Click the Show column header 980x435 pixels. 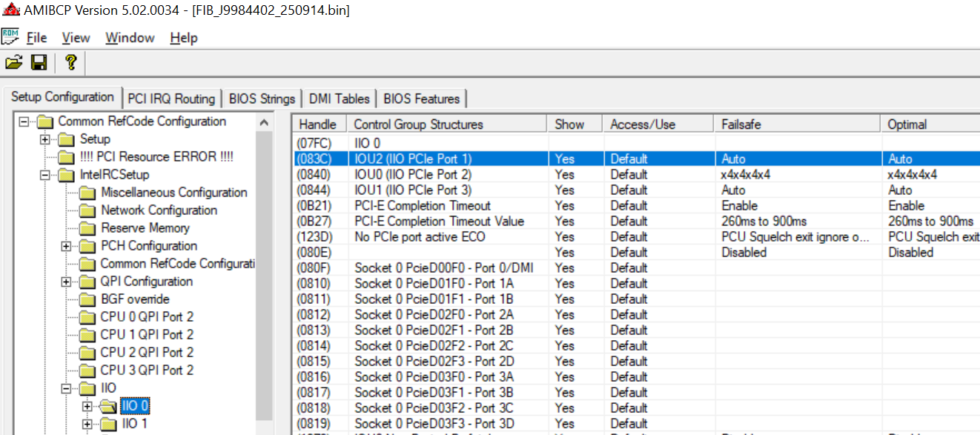(575, 124)
